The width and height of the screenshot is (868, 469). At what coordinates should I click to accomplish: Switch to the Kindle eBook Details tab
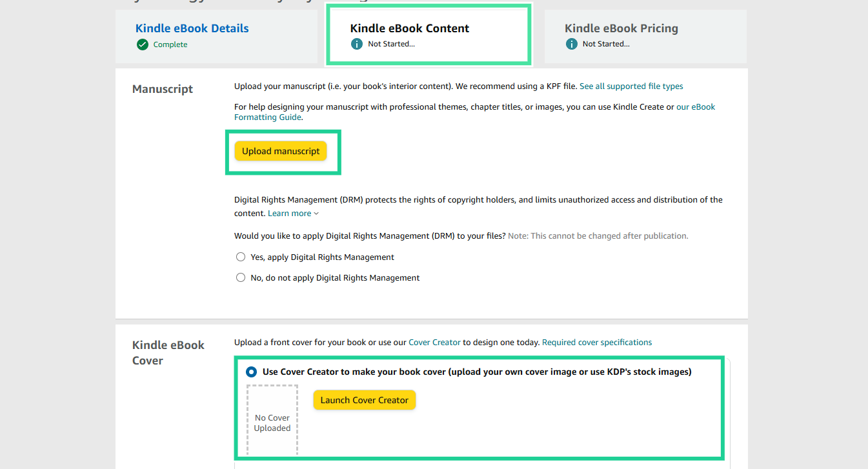(x=192, y=28)
